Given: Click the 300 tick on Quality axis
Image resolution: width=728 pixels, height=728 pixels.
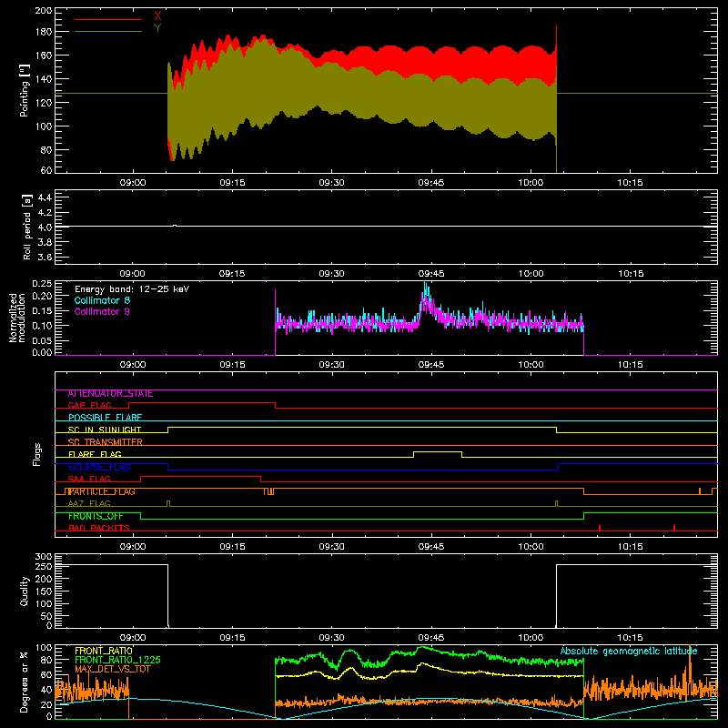Looking at the screenshot, I should pyautogui.click(x=44, y=557).
